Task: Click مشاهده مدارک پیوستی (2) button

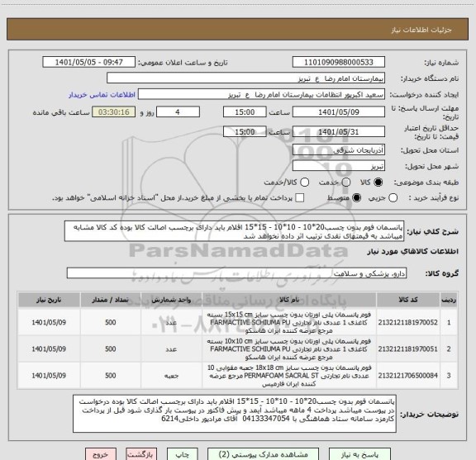Action: tap(263, 454)
